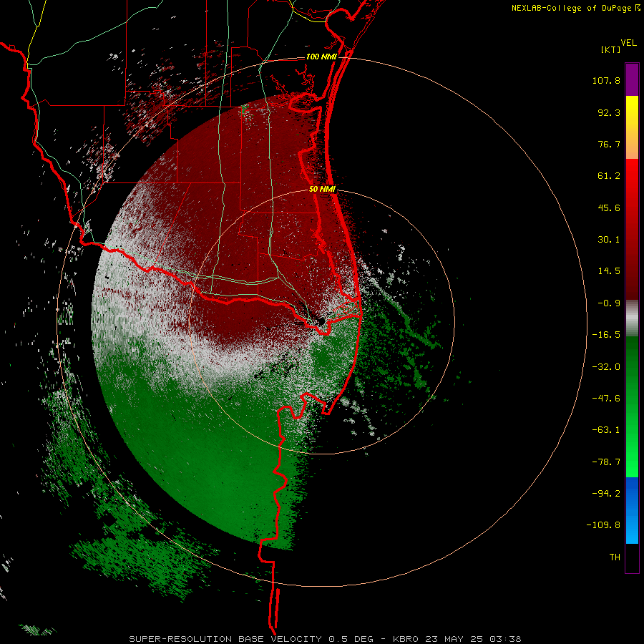644x644 pixels.
Task: Click the 30.1 legend value
Action: tap(609, 240)
